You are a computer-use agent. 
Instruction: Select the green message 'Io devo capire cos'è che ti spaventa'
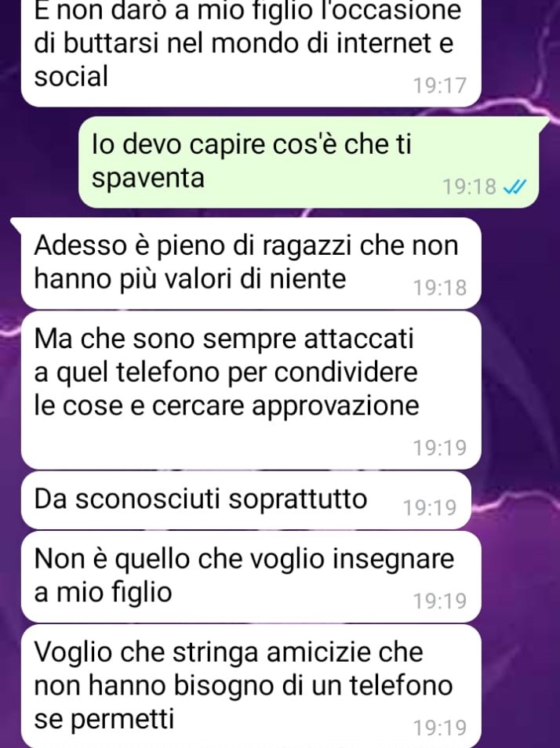pyautogui.click(x=308, y=162)
